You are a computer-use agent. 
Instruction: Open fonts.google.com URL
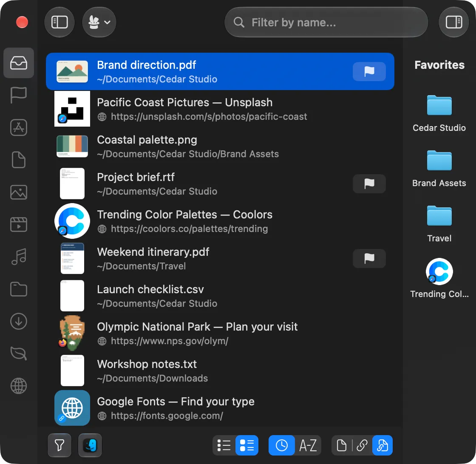167,416
